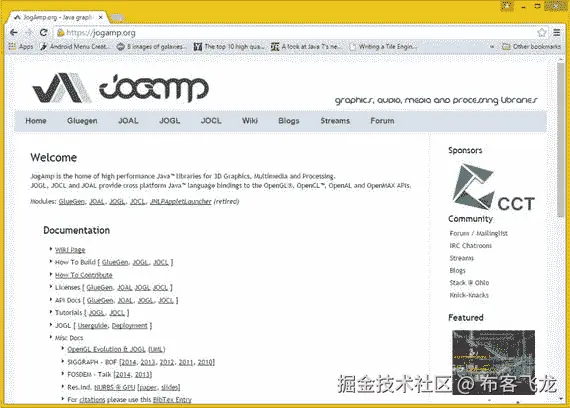This screenshot has height=408, width=570.
Task: Minimize the Chrome window
Action: tap(523, 6)
